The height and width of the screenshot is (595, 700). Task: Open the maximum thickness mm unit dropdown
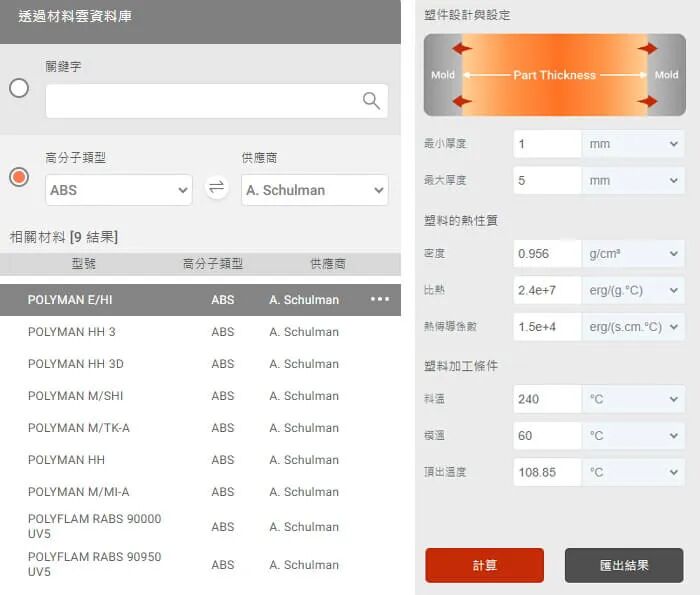click(633, 180)
